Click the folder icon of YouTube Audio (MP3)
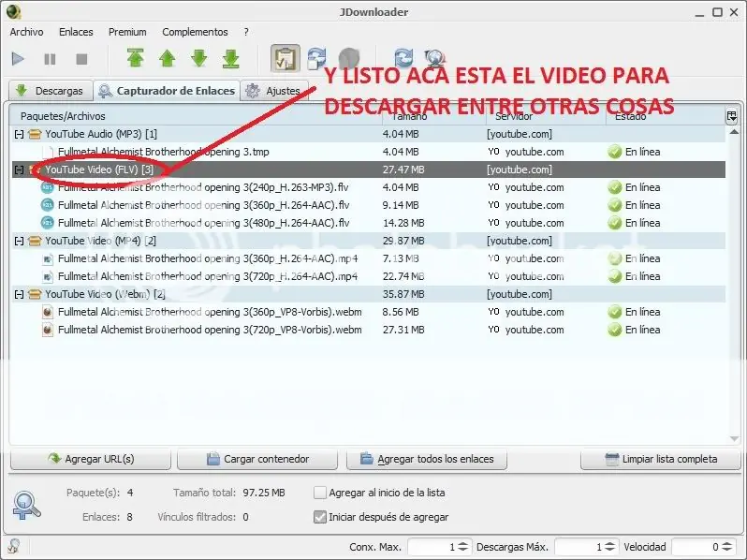 tap(35, 135)
